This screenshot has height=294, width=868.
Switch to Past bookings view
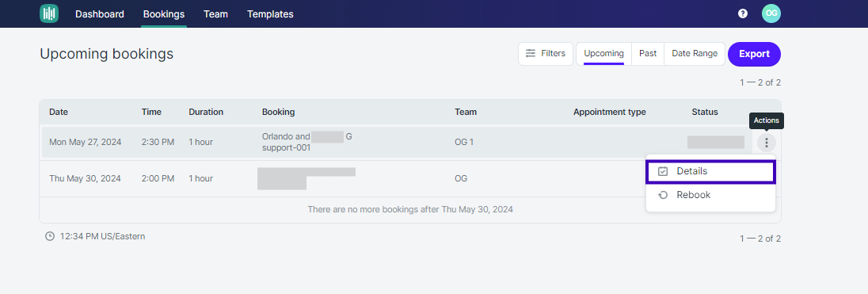click(648, 54)
